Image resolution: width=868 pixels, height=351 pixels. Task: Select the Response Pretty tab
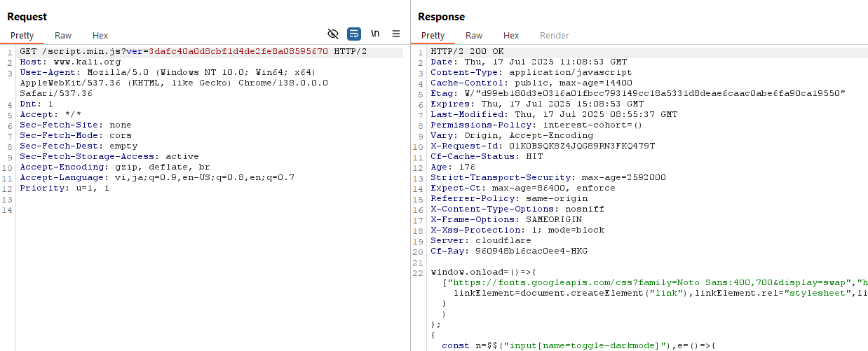433,35
